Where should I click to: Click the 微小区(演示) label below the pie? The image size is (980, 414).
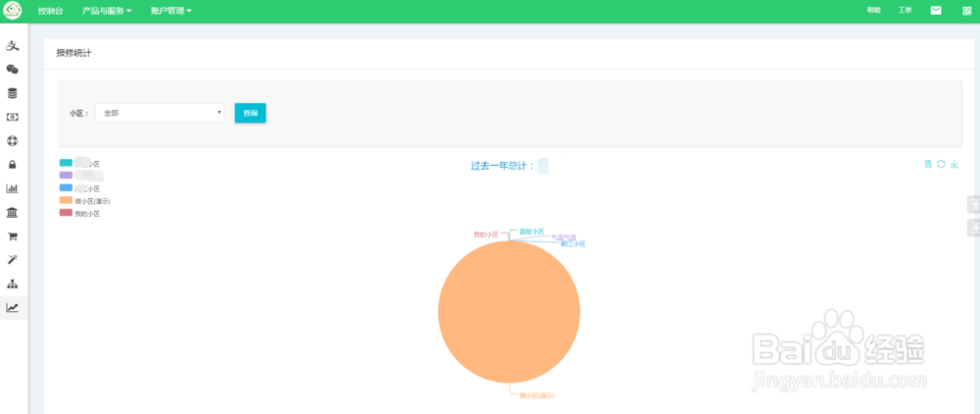[537, 396]
